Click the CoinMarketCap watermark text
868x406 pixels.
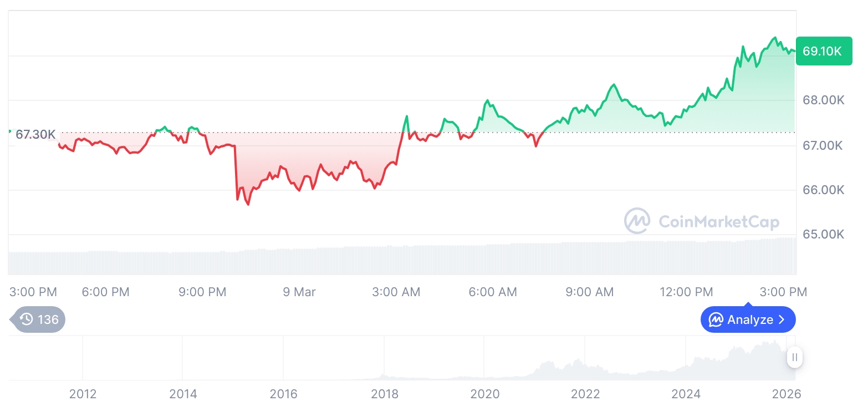coord(718,222)
